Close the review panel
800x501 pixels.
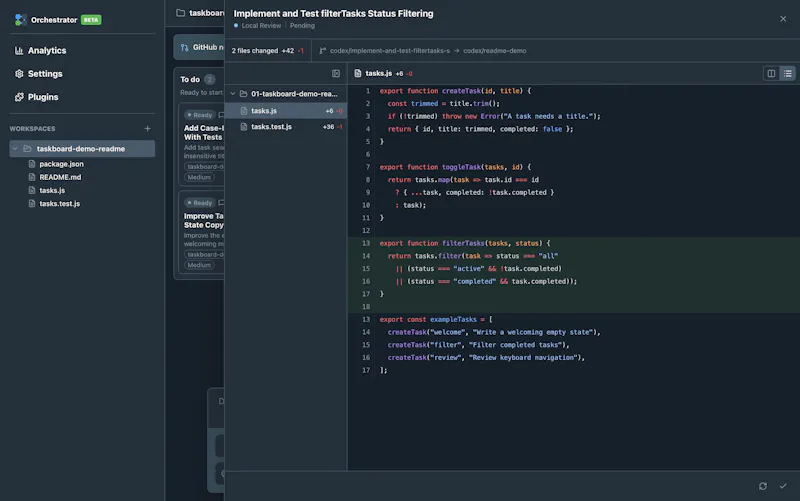pyautogui.click(x=783, y=19)
